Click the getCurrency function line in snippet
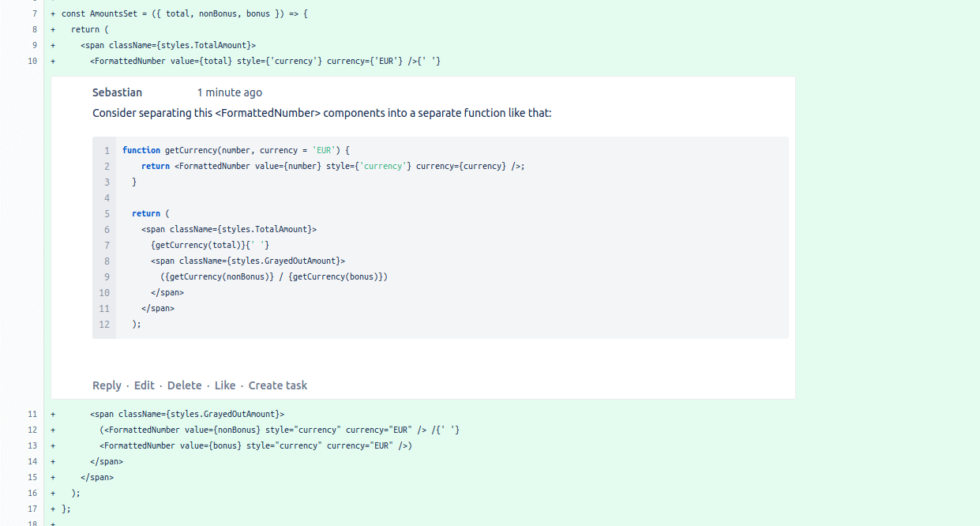 pos(235,150)
